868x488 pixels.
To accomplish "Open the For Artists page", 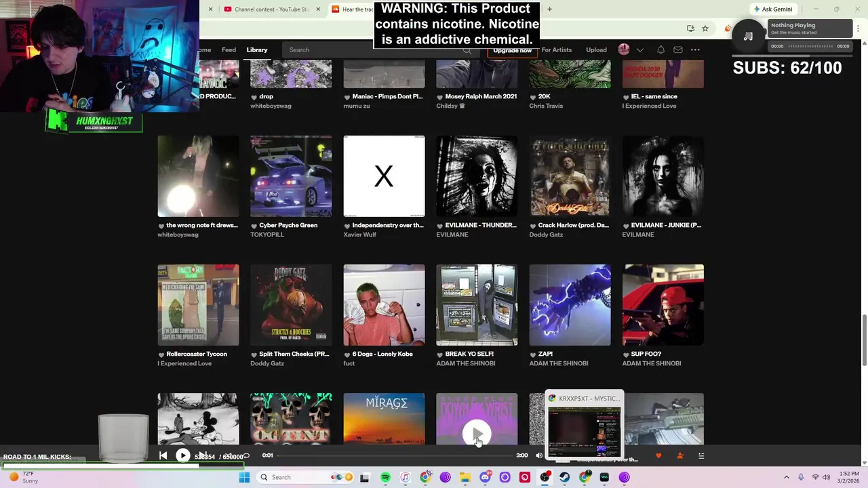I will (x=557, y=49).
